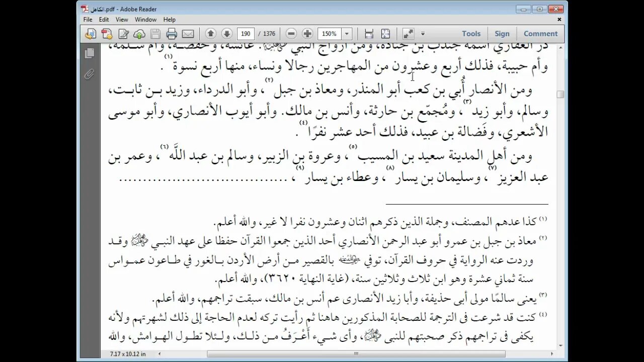Minimize the Adobe Reader window
This screenshot has width=644, height=362.
pyautogui.click(x=523, y=9)
